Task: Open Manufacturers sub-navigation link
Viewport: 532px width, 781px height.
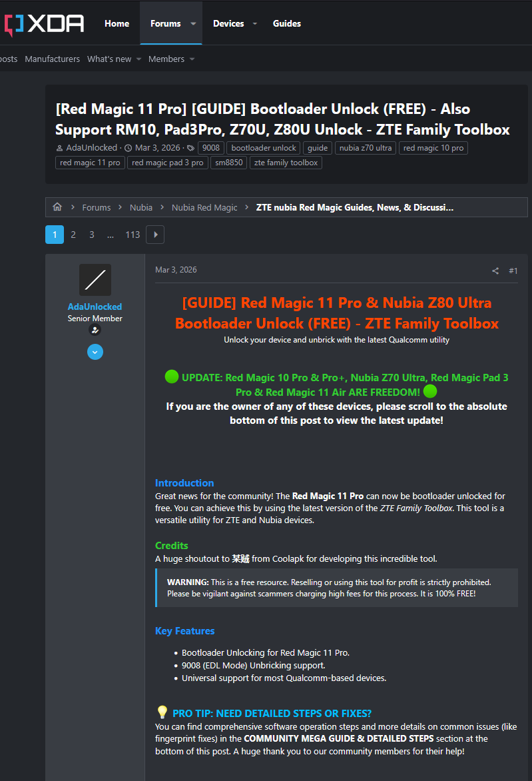Action: coord(52,59)
